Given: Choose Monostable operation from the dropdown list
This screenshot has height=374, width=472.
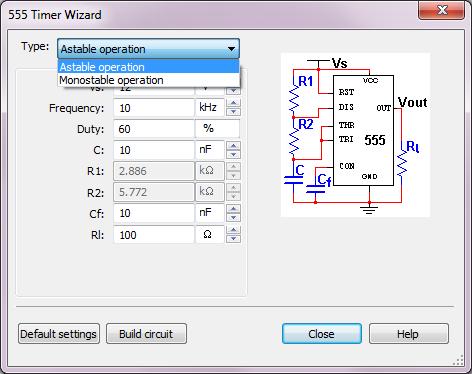Looking at the screenshot, I should 149,80.
